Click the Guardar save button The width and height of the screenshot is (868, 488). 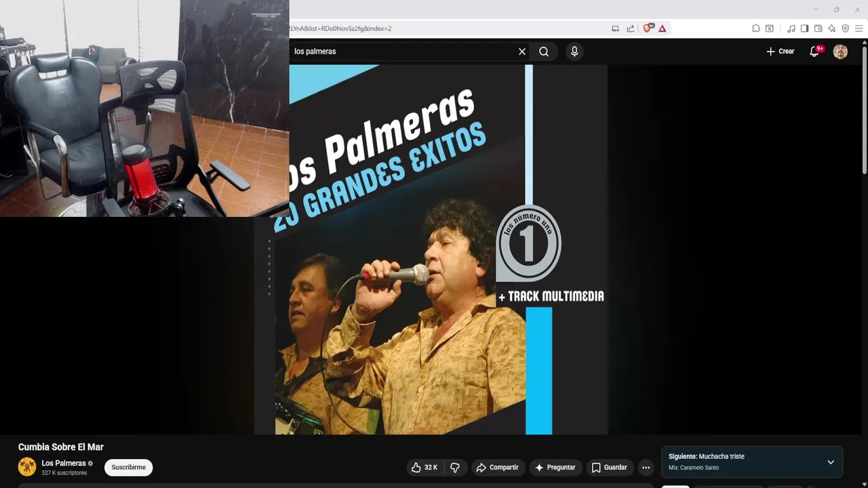click(x=610, y=468)
